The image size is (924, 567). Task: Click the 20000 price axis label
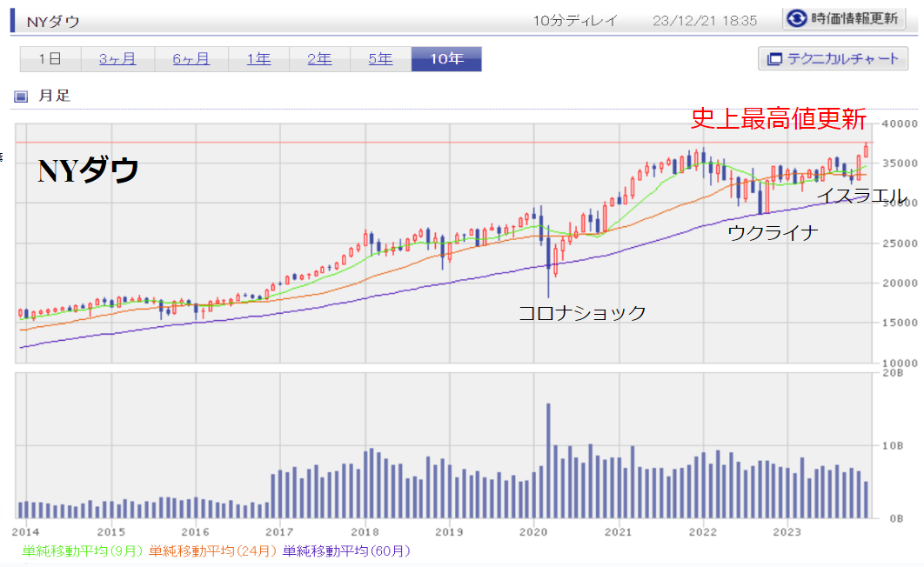(x=900, y=283)
